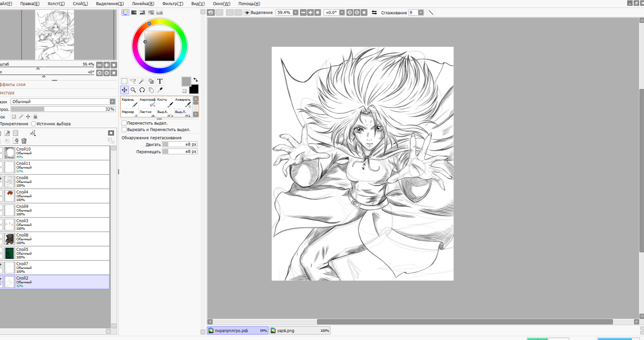This screenshot has width=644, height=340.
Task: Open the Сглаживание value dropdown
Action: pyautogui.click(x=421, y=13)
